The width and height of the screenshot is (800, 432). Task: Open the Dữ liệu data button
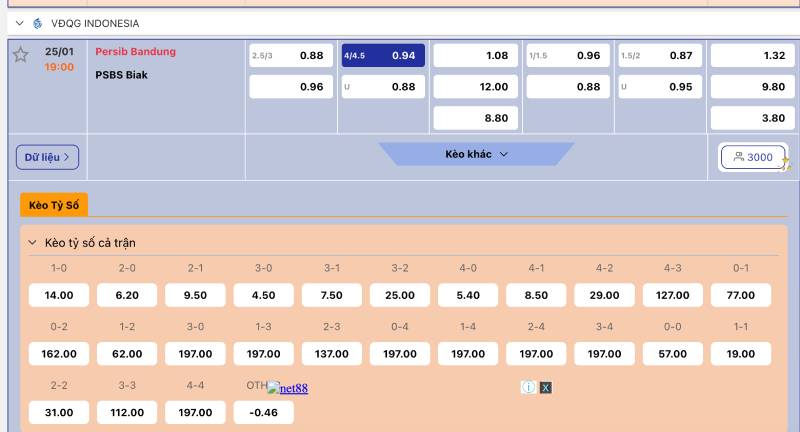point(47,157)
